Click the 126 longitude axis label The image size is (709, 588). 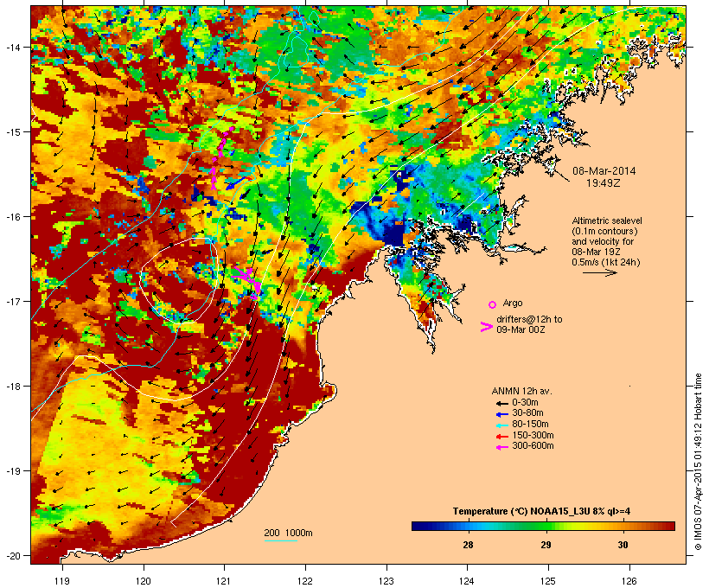pos(629,581)
